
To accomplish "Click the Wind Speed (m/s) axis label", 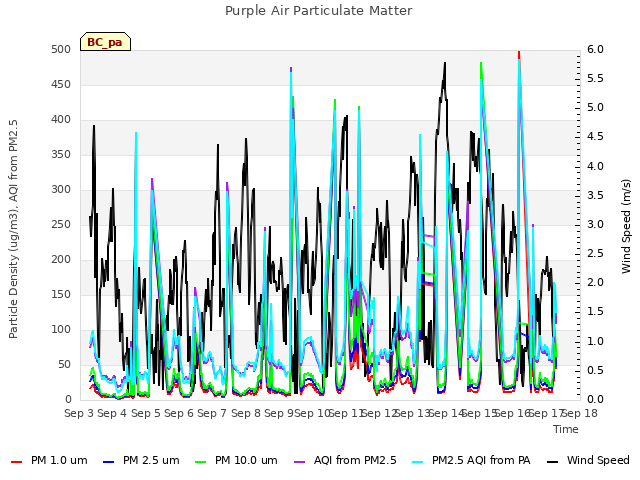I will coord(626,226).
